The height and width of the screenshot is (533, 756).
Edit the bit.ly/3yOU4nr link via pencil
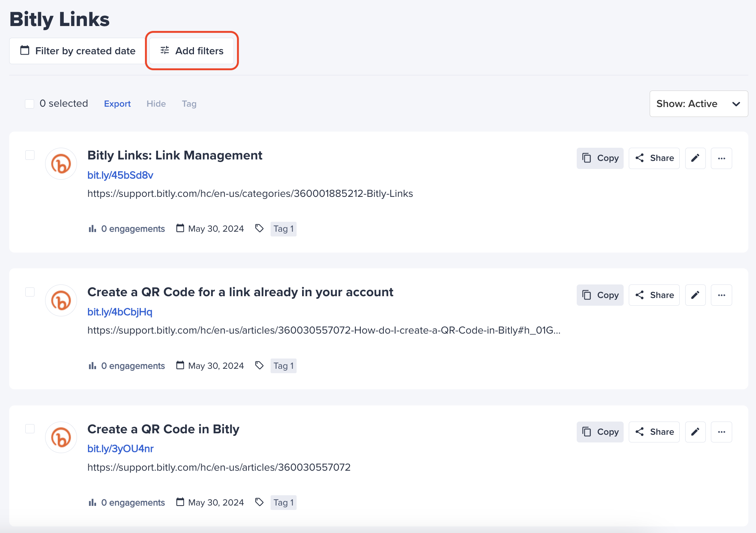tap(696, 432)
